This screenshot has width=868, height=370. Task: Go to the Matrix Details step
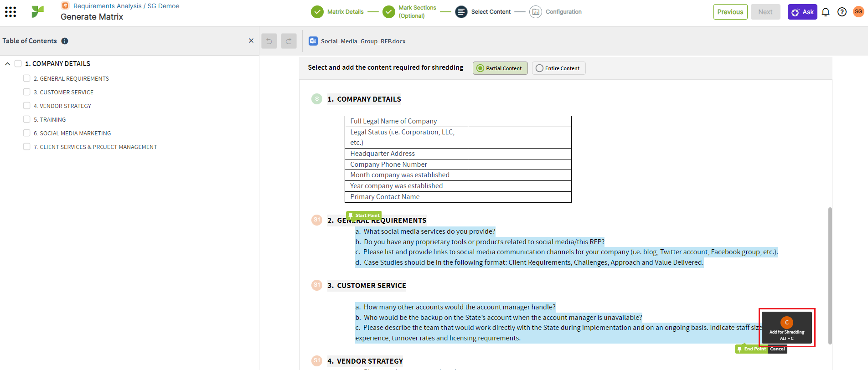pos(345,12)
